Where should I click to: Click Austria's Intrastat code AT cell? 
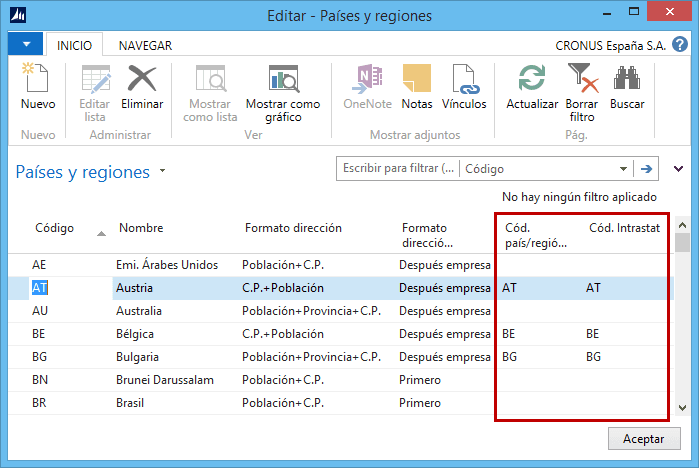(x=593, y=288)
